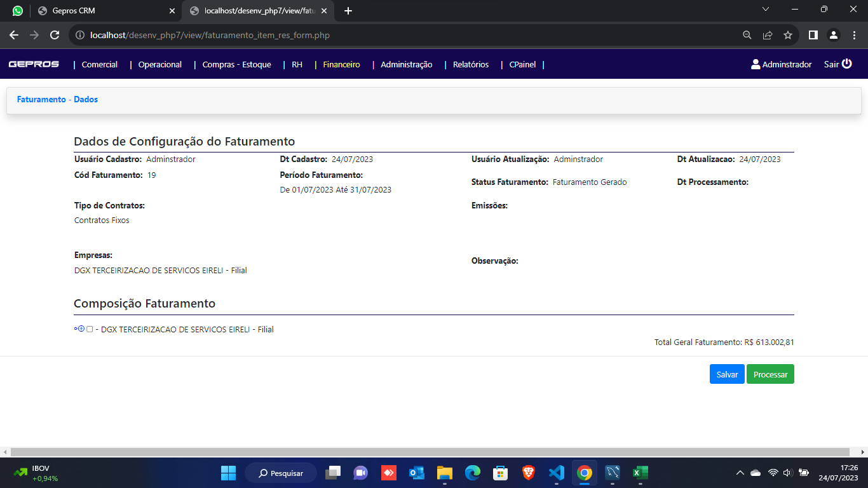
Task: Expand the DGX TERCEIRIZACAO composition tree node
Action: coord(81,329)
